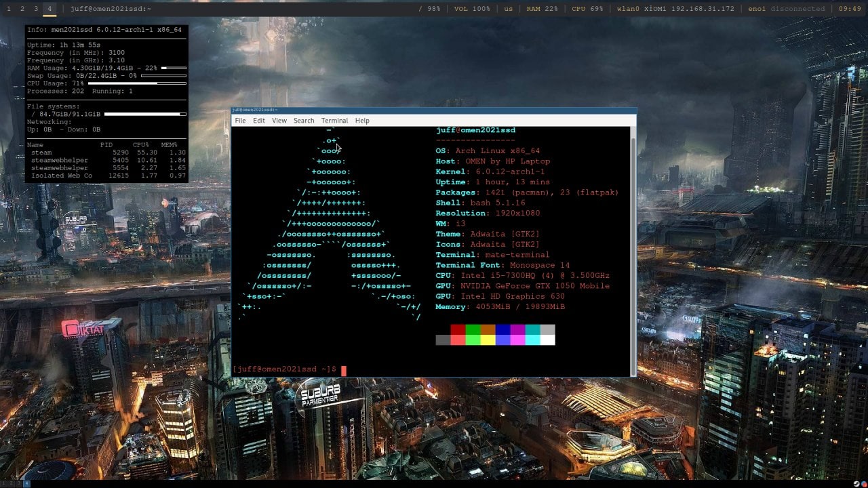Image resolution: width=868 pixels, height=488 pixels.
Task: Open the Terminal menu in the menu bar
Action: coord(334,121)
